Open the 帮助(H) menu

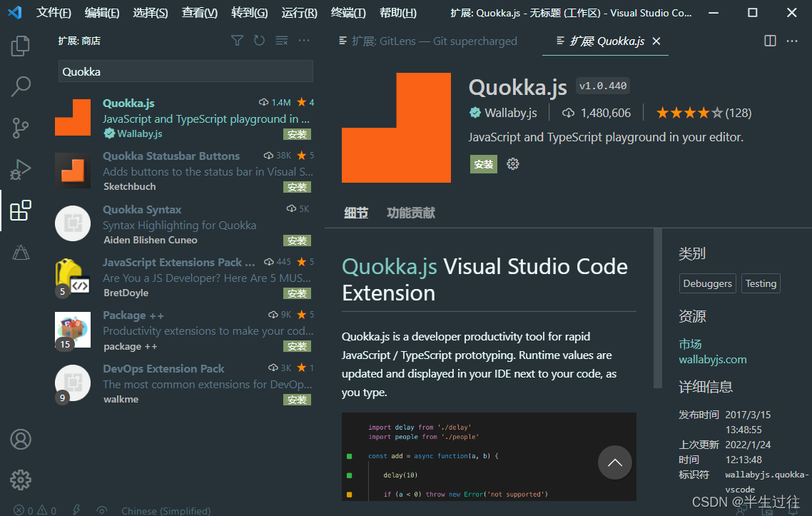coord(397,12)
